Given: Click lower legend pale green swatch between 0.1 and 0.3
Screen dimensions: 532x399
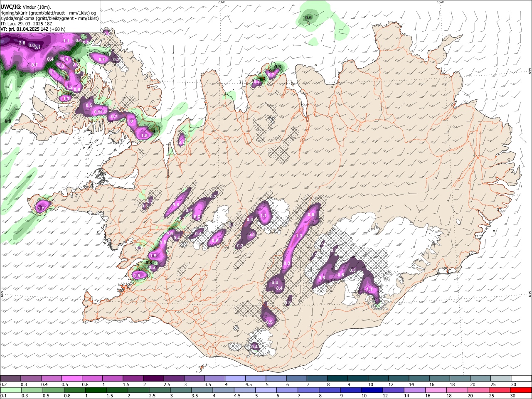Looking at the screenshot, I should pyautogui.click(x=10, y=390).
